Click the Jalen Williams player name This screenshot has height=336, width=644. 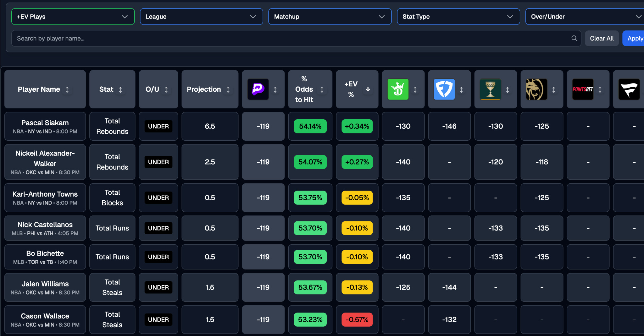pos(45,284)
